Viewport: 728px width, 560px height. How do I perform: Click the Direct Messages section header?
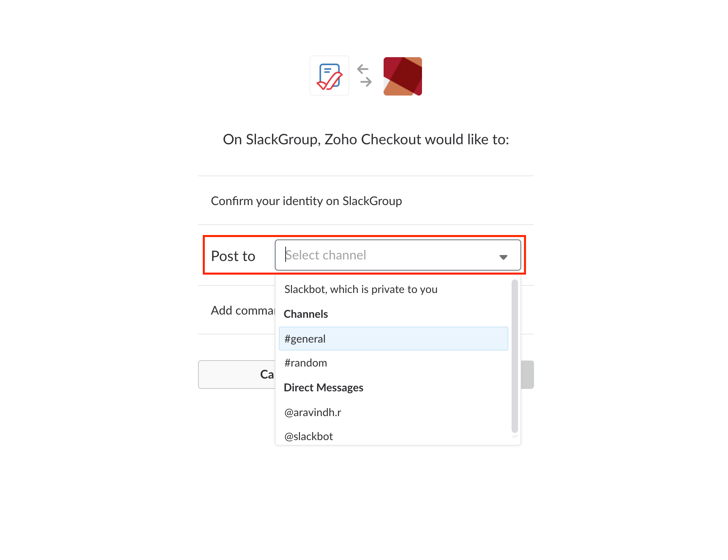coord(323,388)
